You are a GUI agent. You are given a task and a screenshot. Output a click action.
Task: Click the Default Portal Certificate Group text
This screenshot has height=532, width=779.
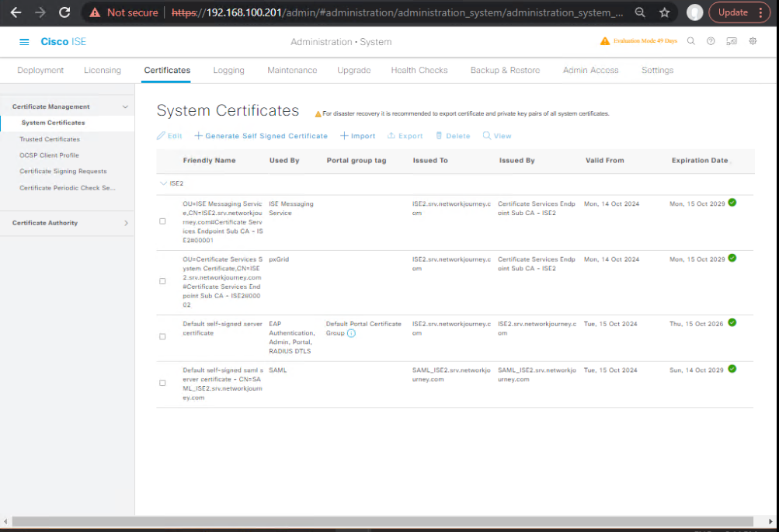click(x=363, y=329)
